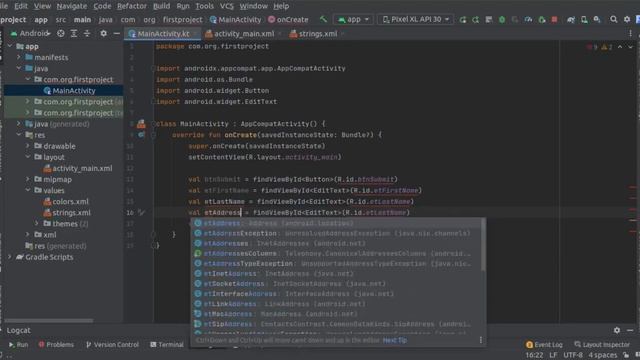This screenshot has width=640, height=360.
Task: Open the VCS menu
Action: point(227,6)
